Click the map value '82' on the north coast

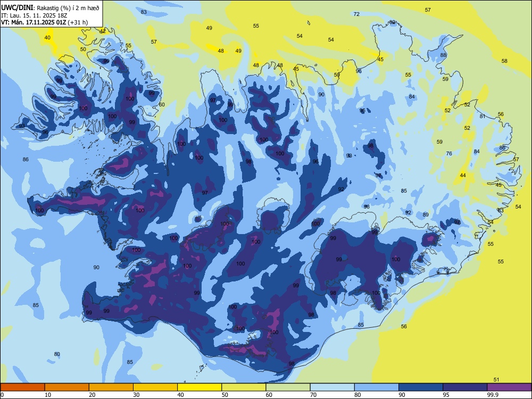click(x=392, y=22)
